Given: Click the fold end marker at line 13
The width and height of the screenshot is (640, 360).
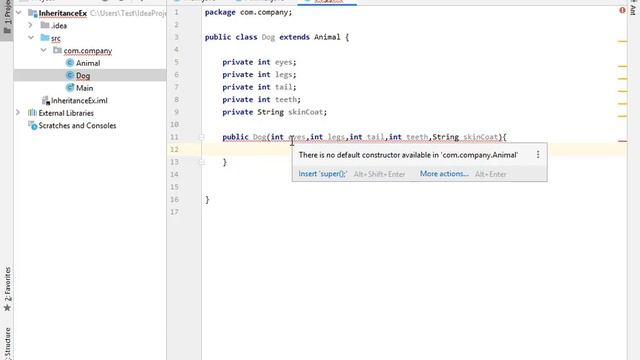Looking at the screenshot, I should coord(202,162).
